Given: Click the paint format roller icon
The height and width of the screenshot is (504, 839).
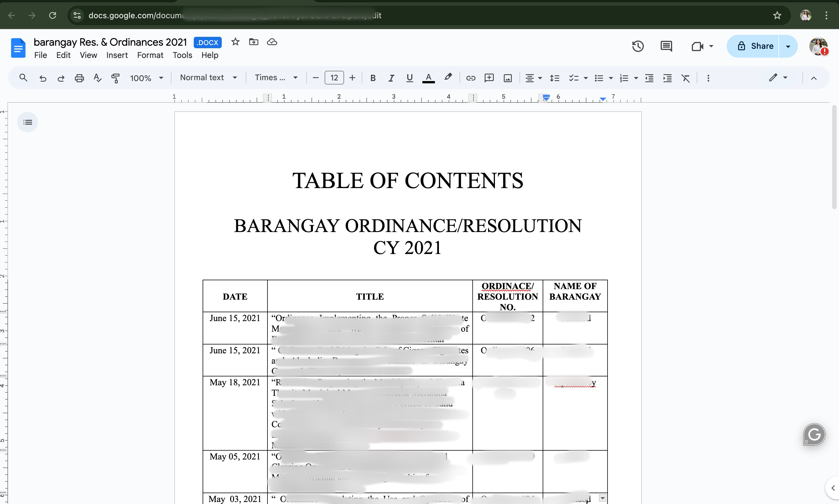Looking at the screenshot, I should point(115,78).
